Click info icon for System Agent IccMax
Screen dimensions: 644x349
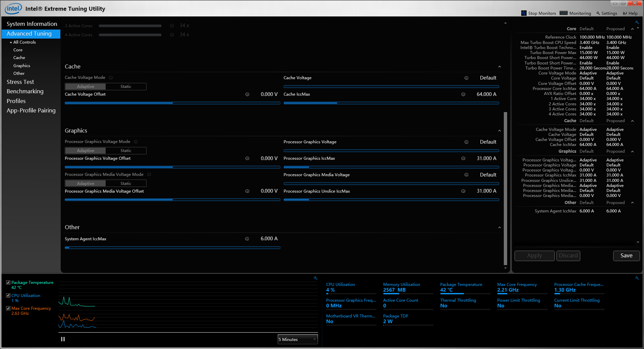coord(247,239)
